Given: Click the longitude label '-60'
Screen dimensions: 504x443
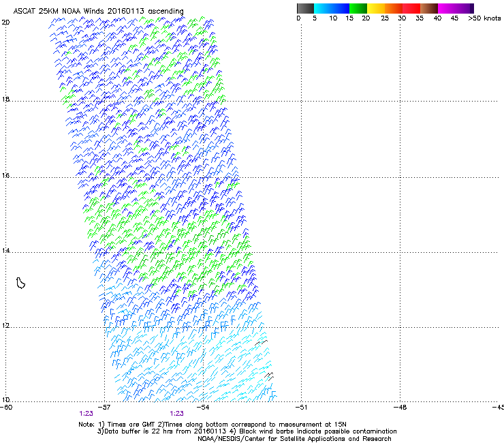Looking at the screenshot, I should [6, 408].
